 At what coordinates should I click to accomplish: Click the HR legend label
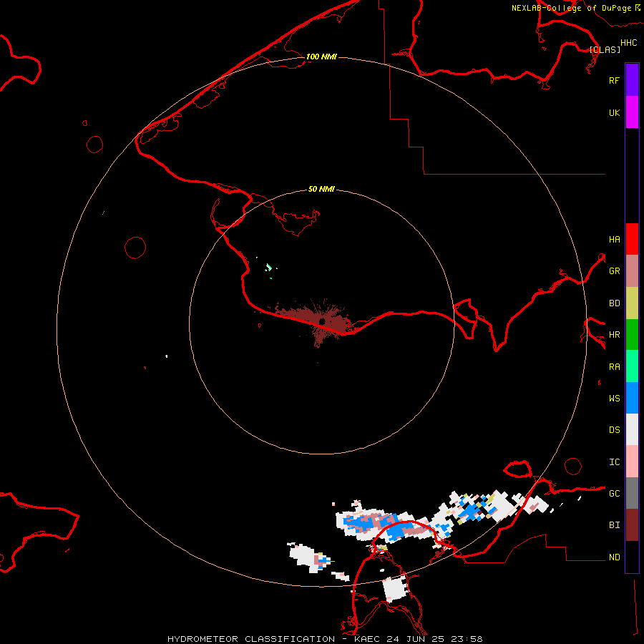coord(614,334)
